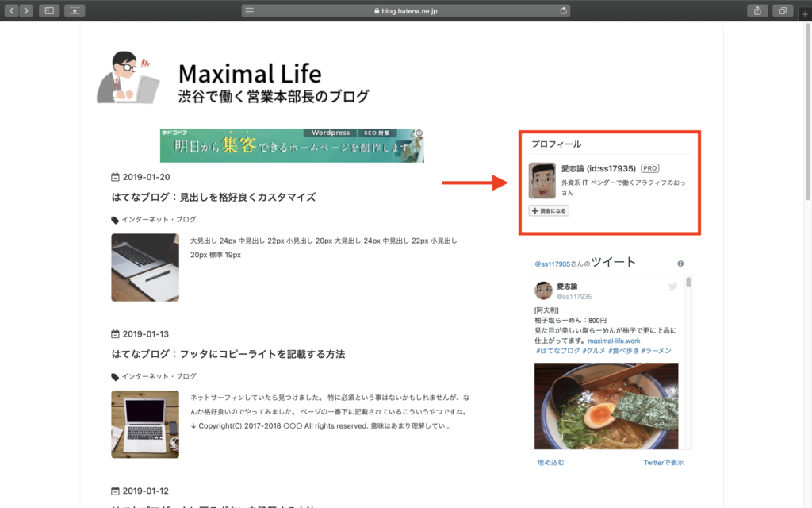Click the tag icon under the 2019-01-13 post

pos(115,377)
